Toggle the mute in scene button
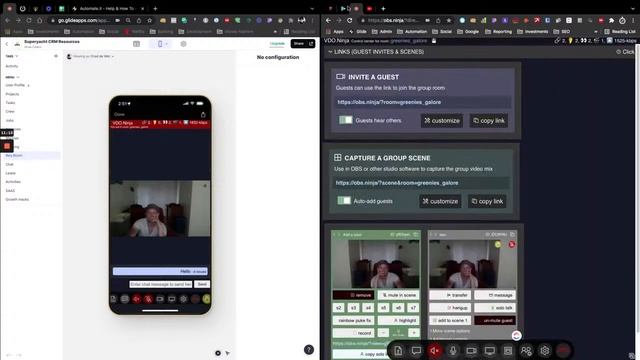 point(398,295)
